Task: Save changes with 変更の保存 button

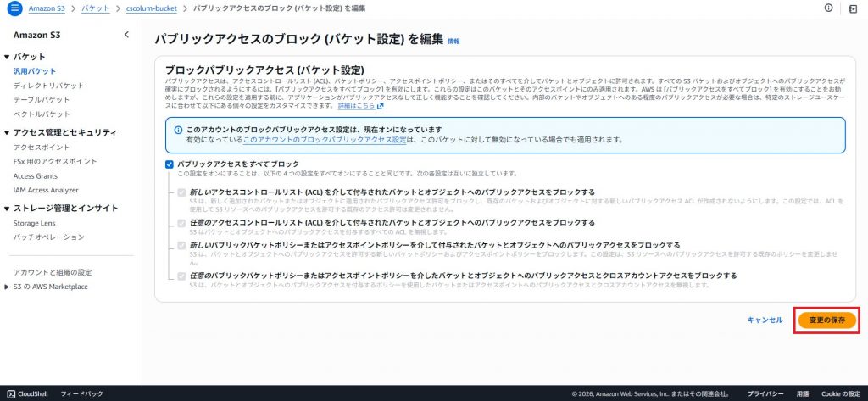Action: [x=826, y=320]
